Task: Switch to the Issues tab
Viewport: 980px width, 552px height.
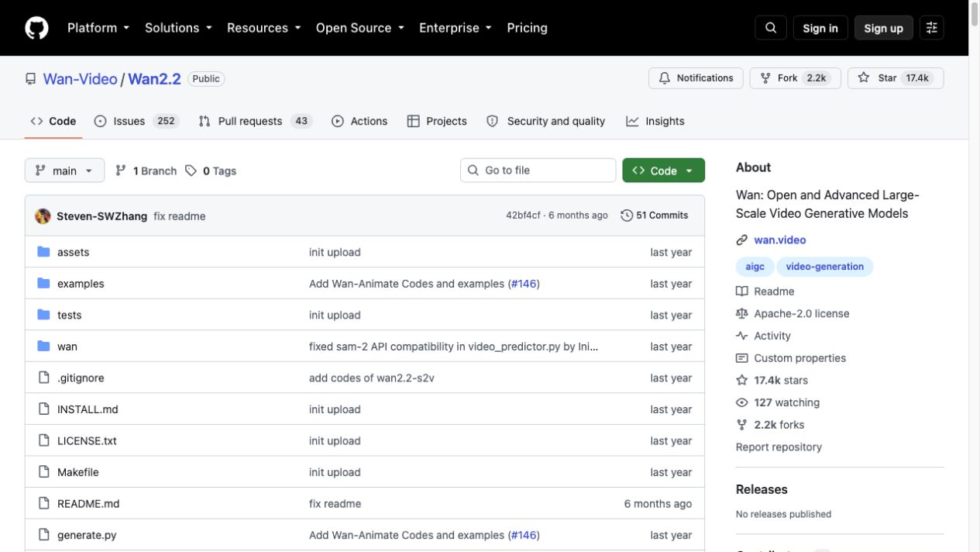Action: pos(136,121)
